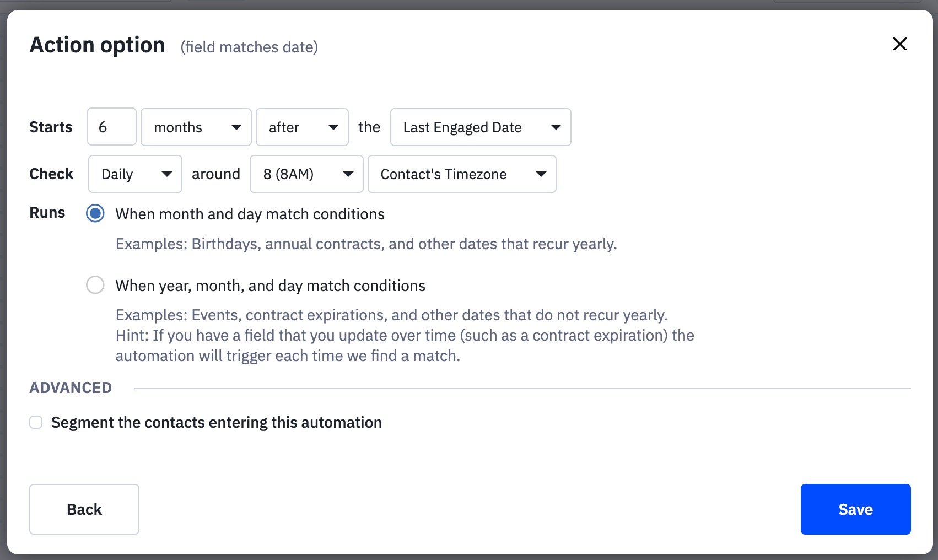The width and height of the screenshot is (938, 560).
Task: Click the arrow on the Daily selector
Action: pyautogui.click(x=167, y=174)
